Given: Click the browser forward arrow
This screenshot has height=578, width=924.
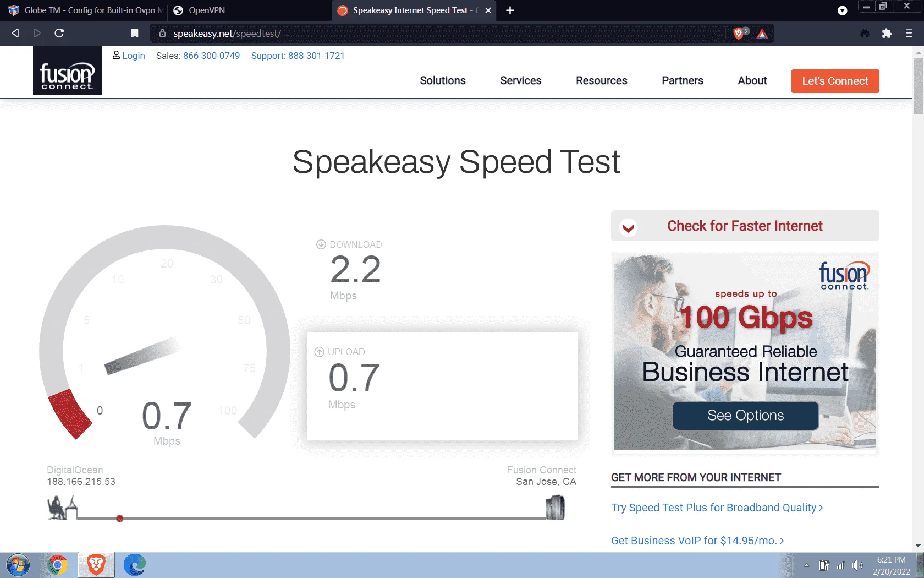Looking at the screenshot, I should point(37,33).
